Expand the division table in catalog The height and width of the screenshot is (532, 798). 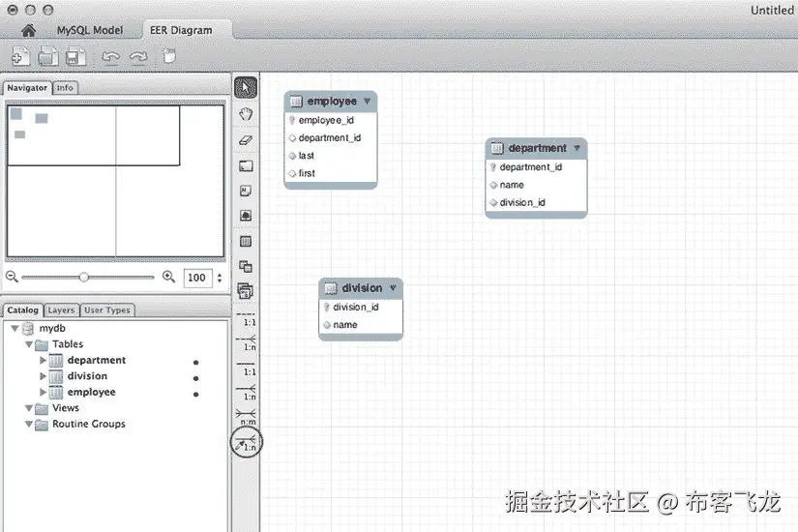(44, 376)
